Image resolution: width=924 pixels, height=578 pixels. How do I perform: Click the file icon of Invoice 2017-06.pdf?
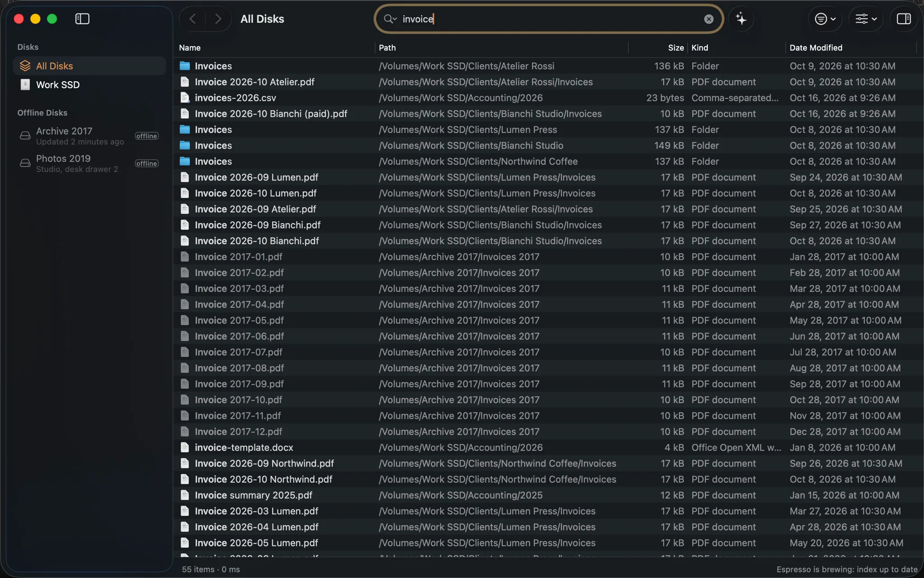click(x=185, y=336)
